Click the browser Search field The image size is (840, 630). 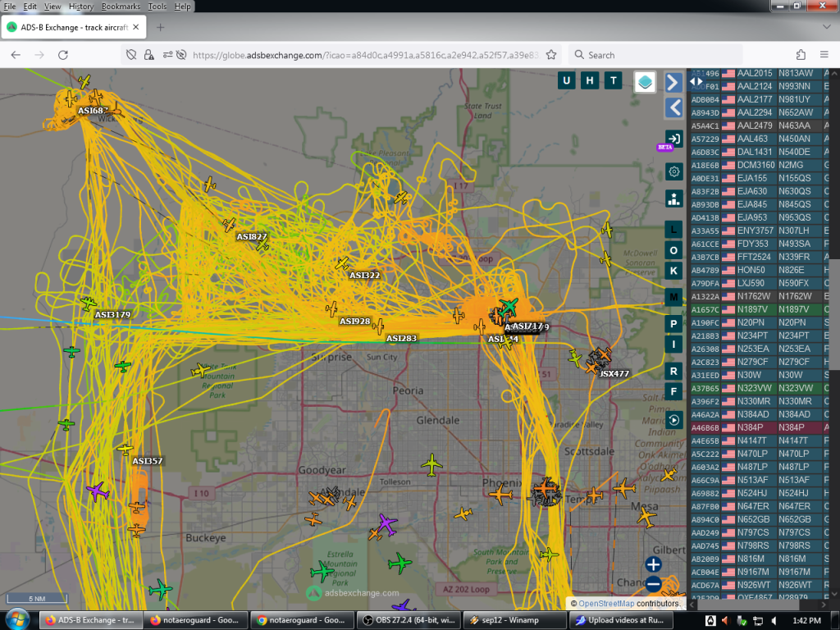tap(656, 55)
